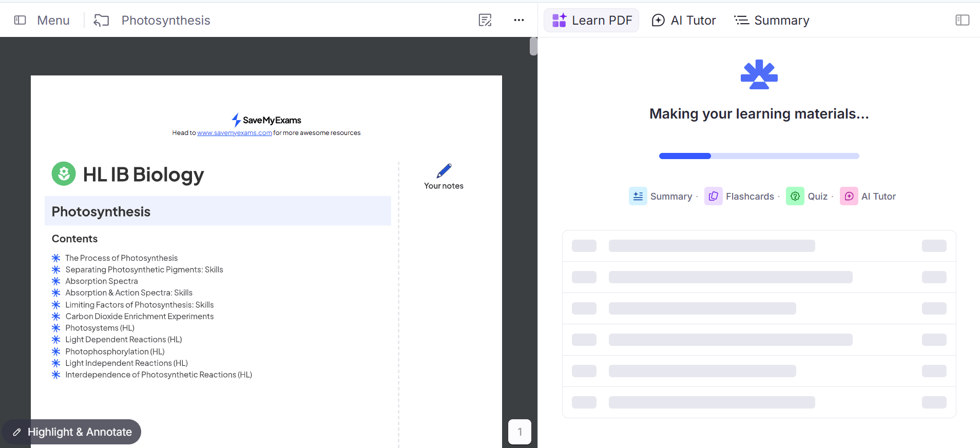Image resolution: width=980 pixels, height=448 pixels.
Task: Click the page number 1 indicator
Action: (520, 432)
